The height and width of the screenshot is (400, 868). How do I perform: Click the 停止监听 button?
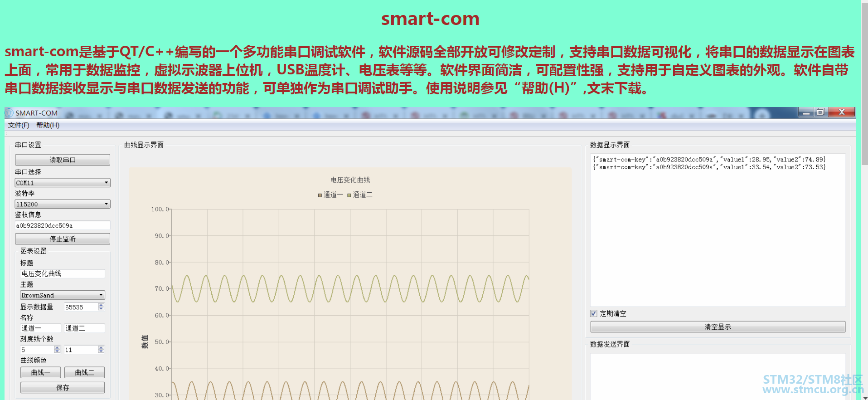coord(63,239)
